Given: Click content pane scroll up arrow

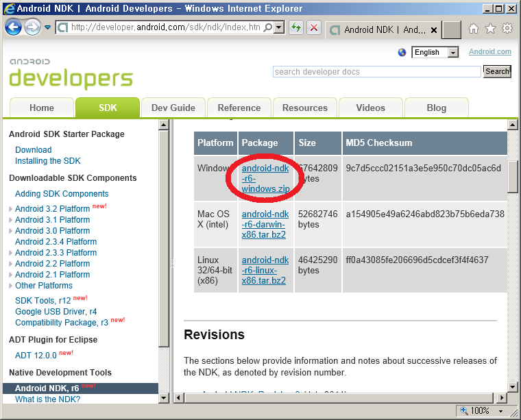Looking at the screenshot, I should pyautogui.click(x=512, y=125).
